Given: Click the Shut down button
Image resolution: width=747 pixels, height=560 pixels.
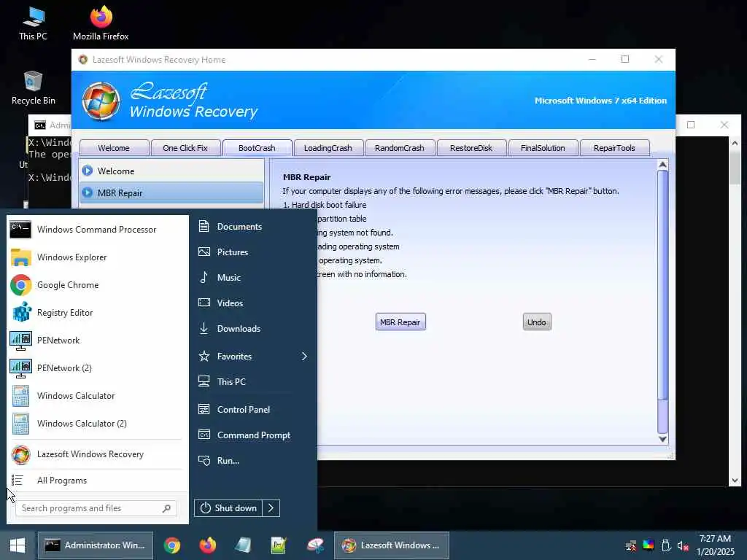Looking at the screenshot, I should (x=228, y=508).
